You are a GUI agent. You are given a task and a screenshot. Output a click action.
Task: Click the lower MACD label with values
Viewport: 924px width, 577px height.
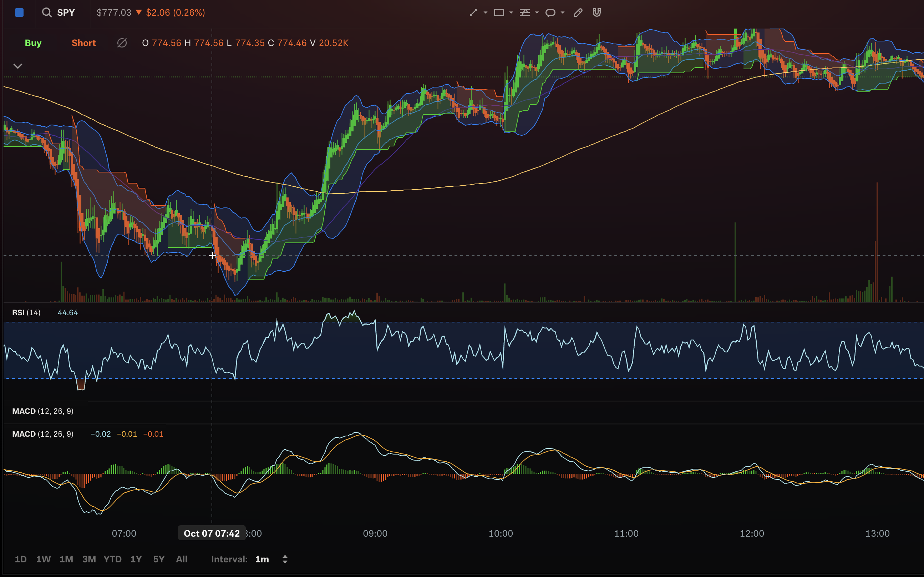click(x=43, y=434)
